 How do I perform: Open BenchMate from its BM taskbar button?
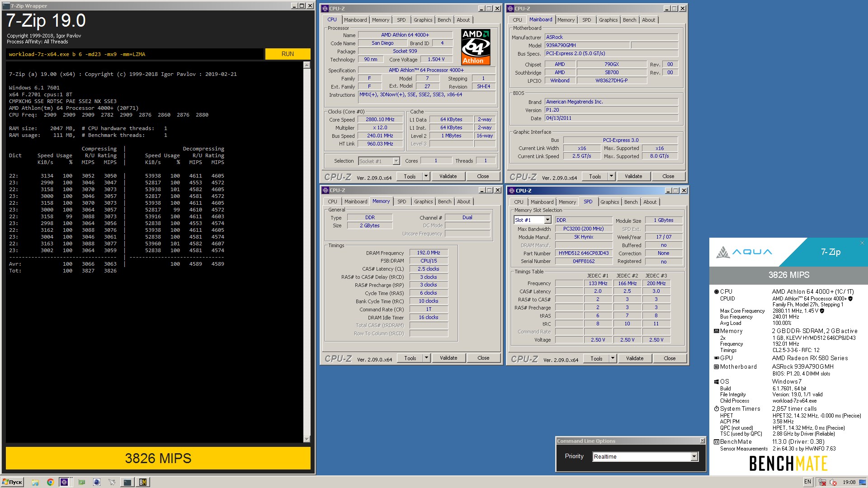tap(143, 482)
